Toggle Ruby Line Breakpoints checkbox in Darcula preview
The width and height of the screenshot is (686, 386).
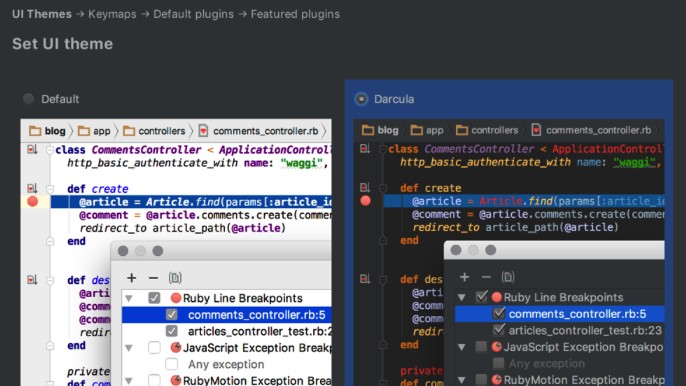pyautogui.click(x=481, y=297)
